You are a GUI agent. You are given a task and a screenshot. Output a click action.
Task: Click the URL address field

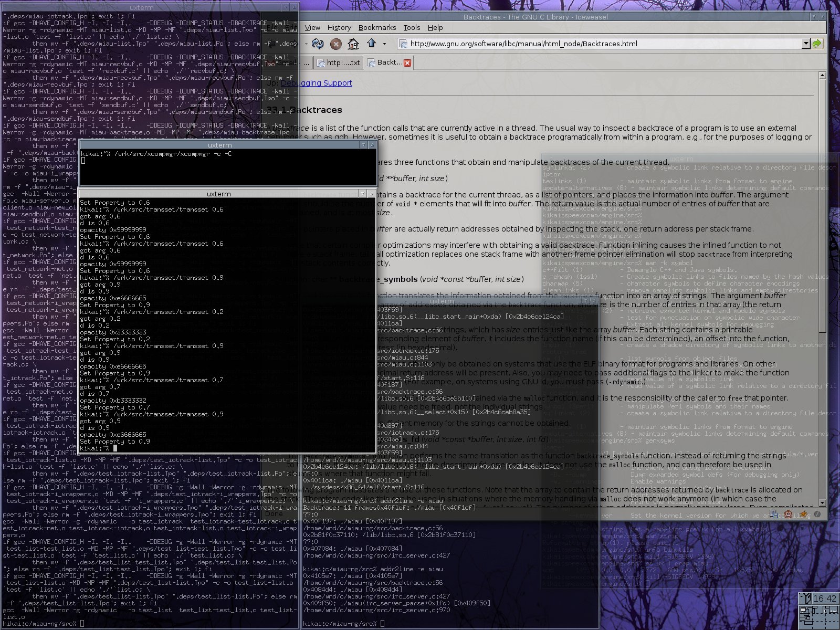point(604,44)
